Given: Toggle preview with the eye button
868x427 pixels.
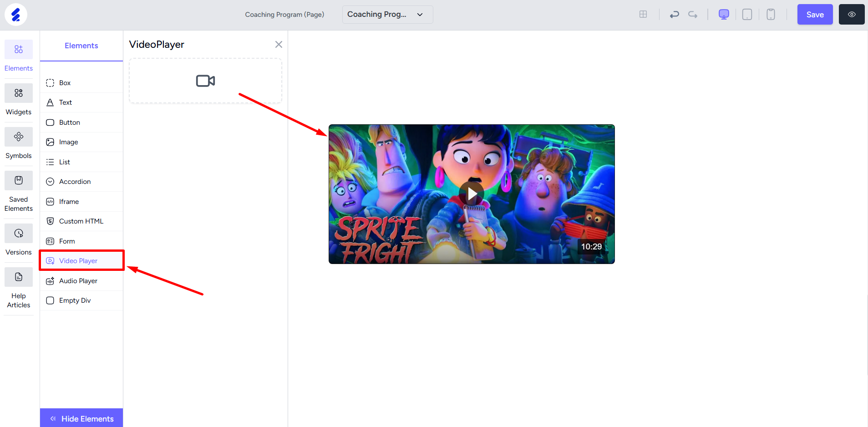Looking at the screenshot, I should coord(852,15).
